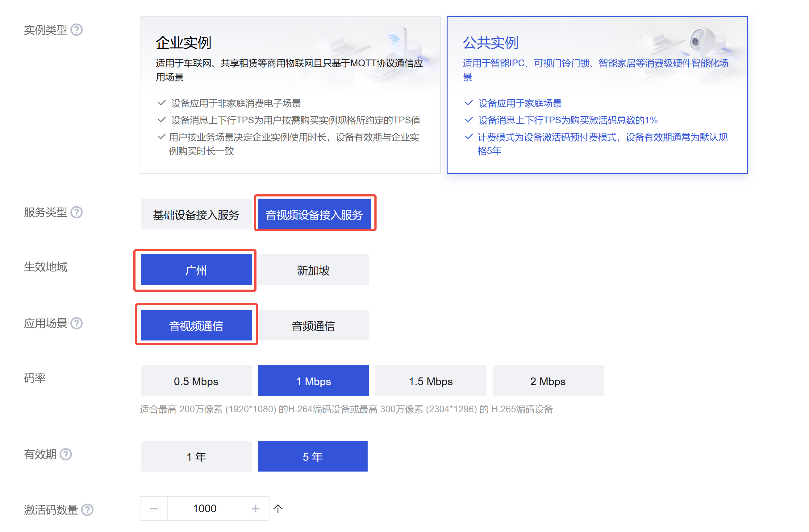Choose 音视频设备接入服务 service type
809x532 pixels.
(314, 214)
